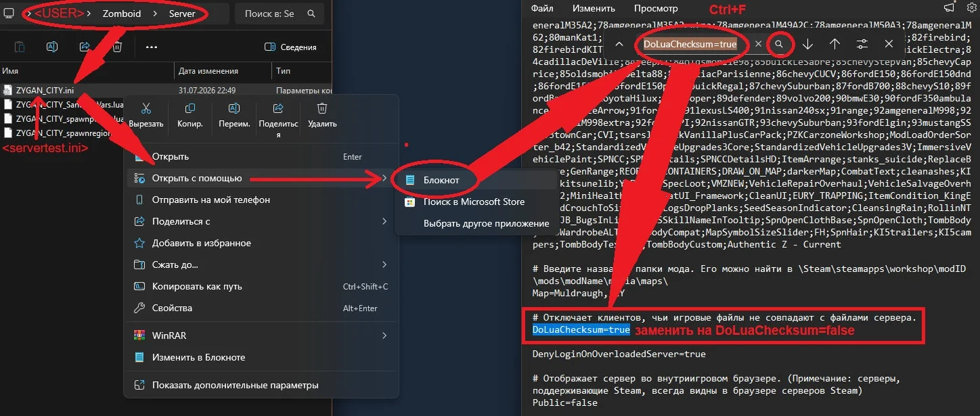Click the PC icon in Explorer address bar
The height and width of the screenshot is (416, 980).
coord(8,14)
